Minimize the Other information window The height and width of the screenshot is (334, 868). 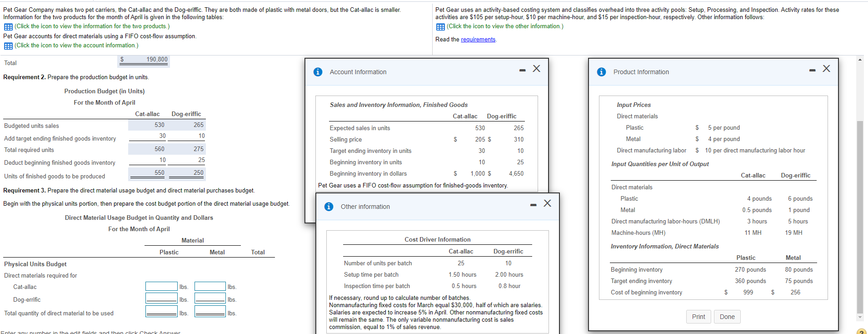coord(534,205)
